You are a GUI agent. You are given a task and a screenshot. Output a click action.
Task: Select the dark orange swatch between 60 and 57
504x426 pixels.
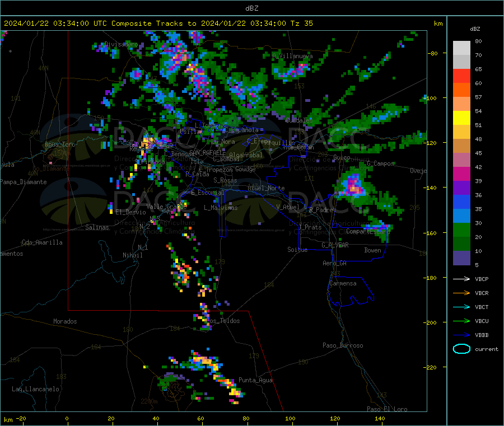461,90
